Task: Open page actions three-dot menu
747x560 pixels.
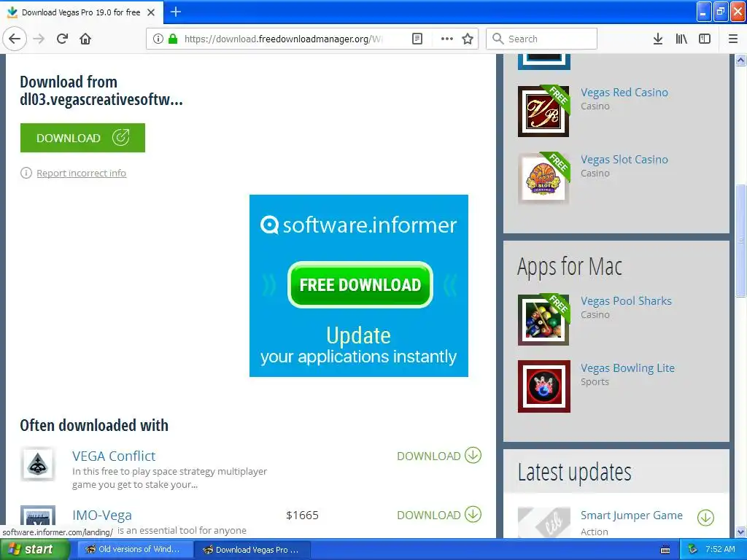Action: [447, 39]
